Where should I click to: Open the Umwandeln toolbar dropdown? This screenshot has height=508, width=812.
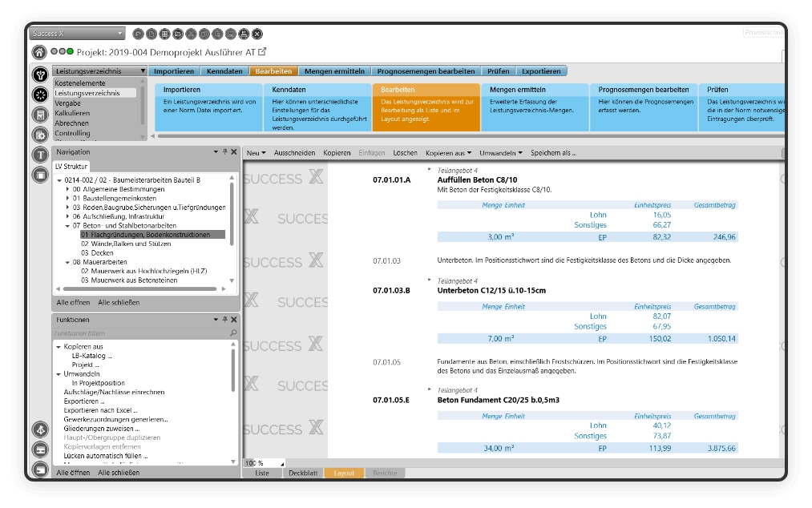click(501, 153)
